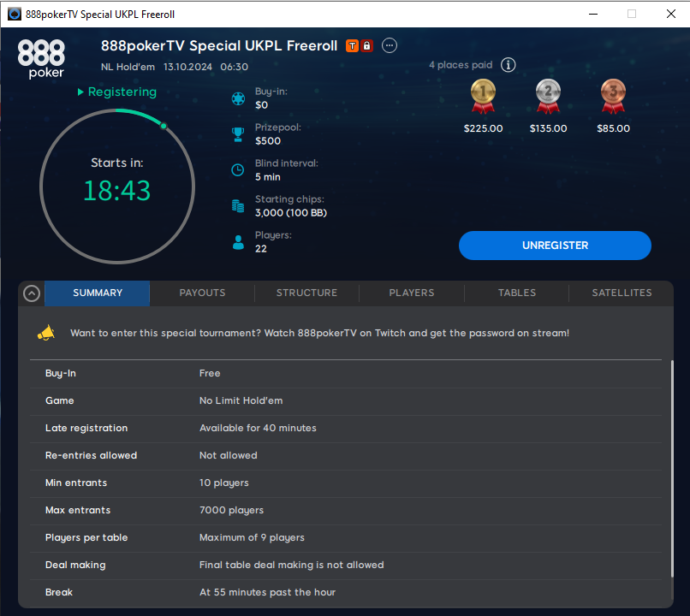Click the Buy-in poker chip icon
Image resolution: width=690 pixels, height=616 pixels.
[238, 98]
